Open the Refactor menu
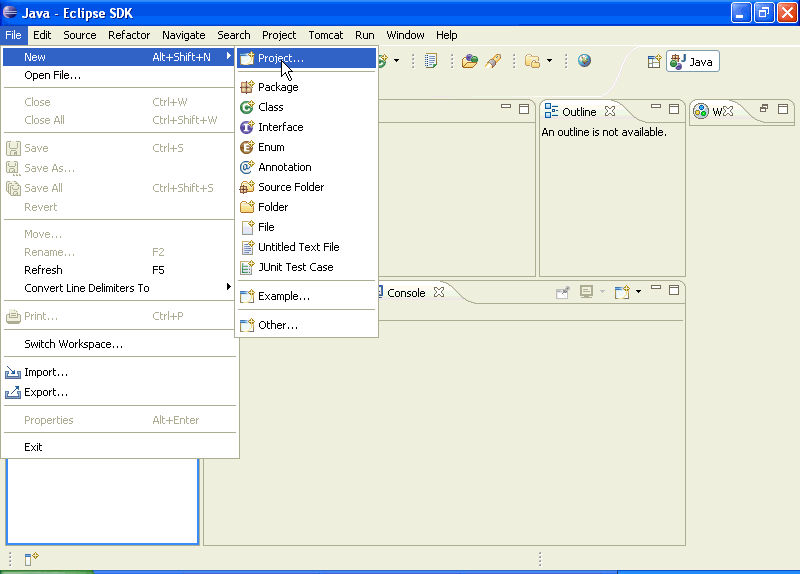Screen dimensions: 800x574 click(x=129, y=35)
